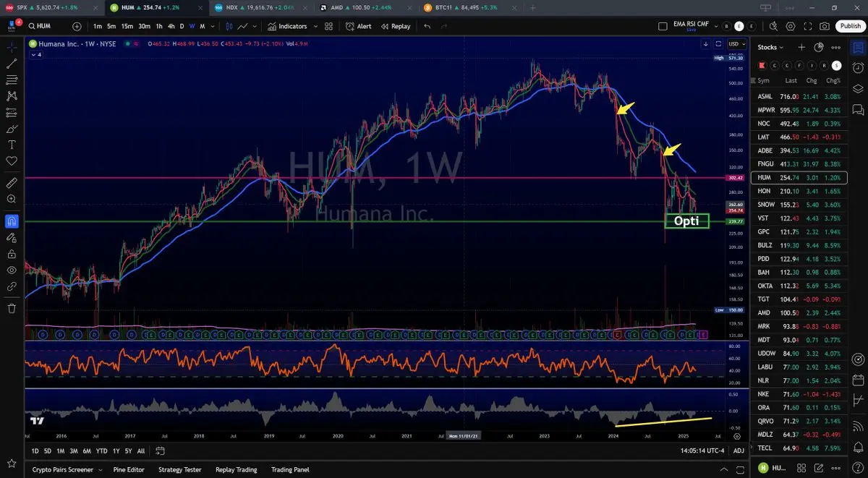Expand the chart style dropdown chevron
The height and width of the screenshot is (478, 868).
coord(254,26)
